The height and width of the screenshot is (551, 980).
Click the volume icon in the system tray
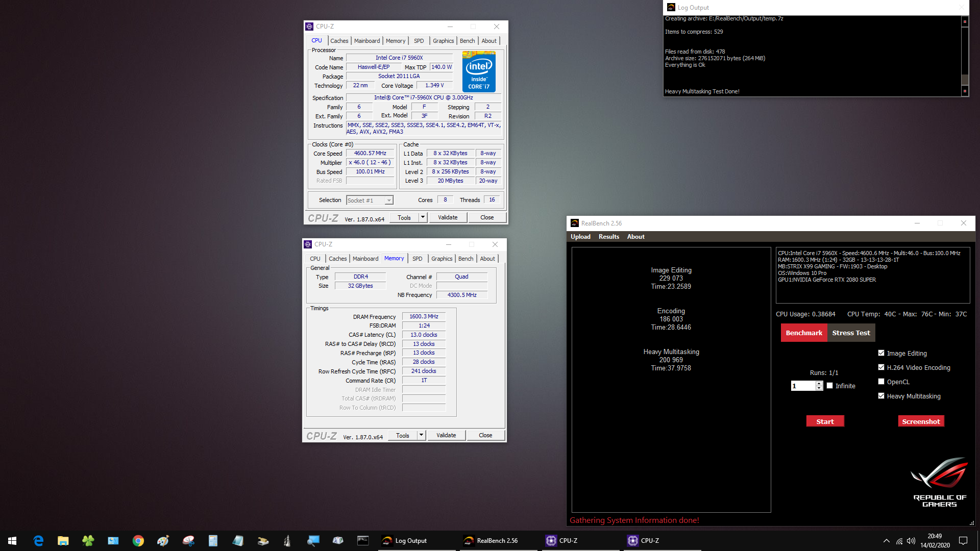912,541
